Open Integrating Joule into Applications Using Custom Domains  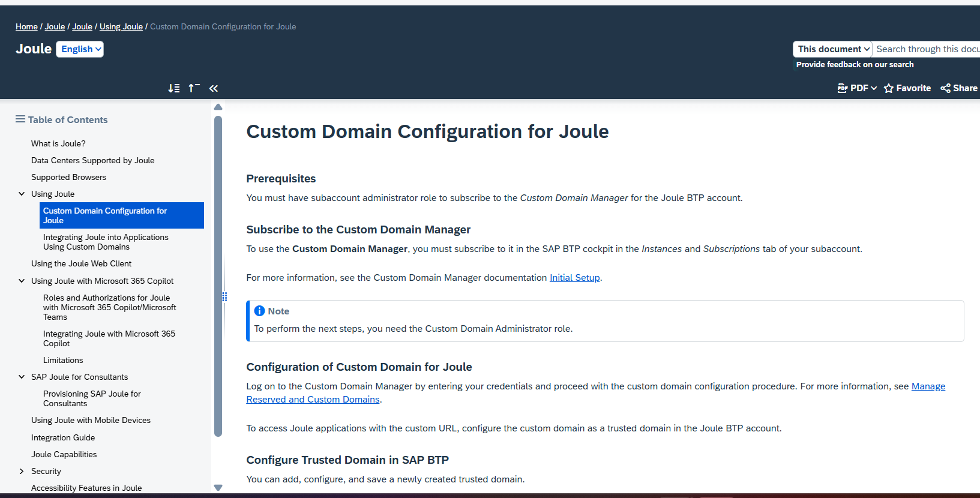(x=106, y=242)
